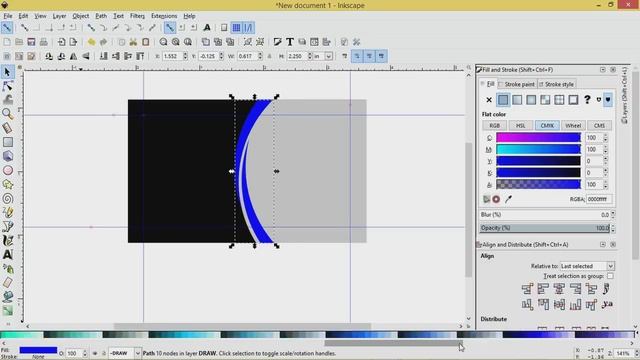Open the Object menu
640x360 pixels.
[80, 16]
